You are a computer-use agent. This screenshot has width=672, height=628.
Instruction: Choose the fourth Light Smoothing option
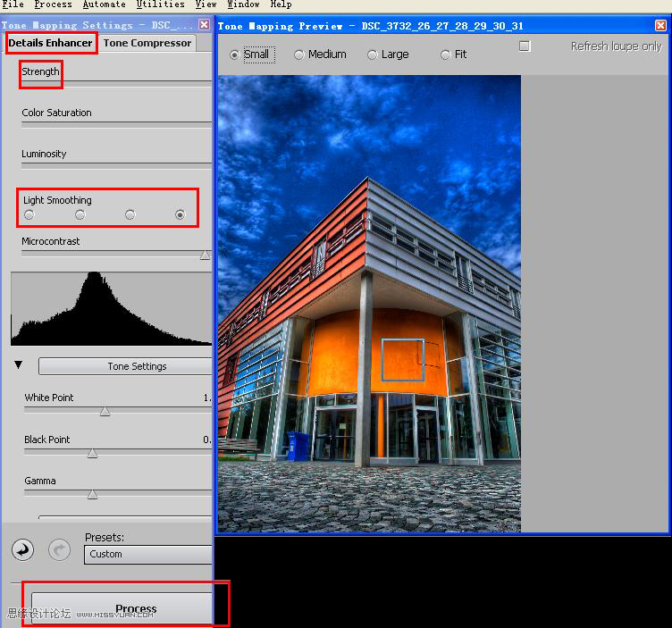[180, 214]
